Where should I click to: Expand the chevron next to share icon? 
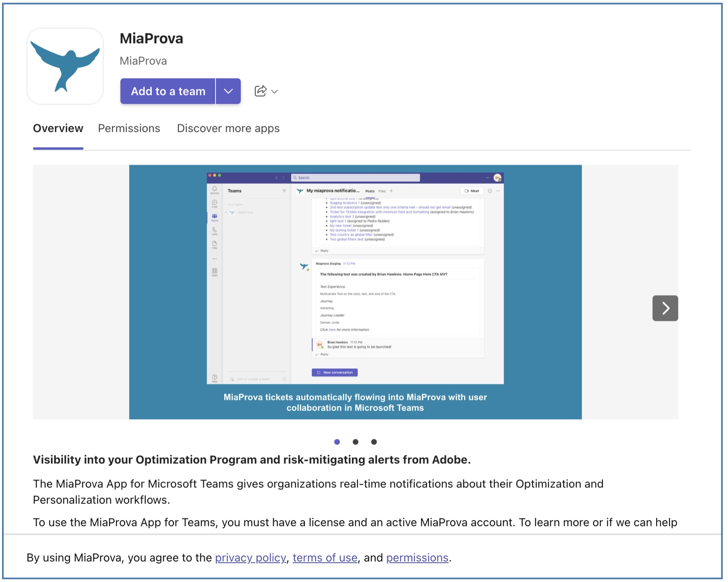[275, 92]
